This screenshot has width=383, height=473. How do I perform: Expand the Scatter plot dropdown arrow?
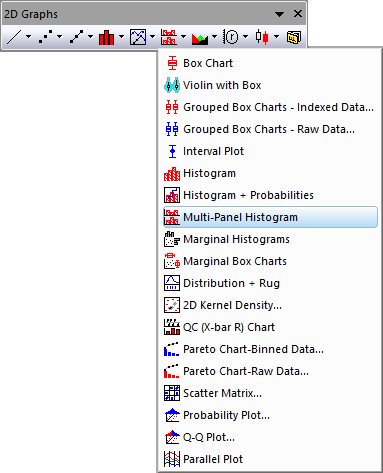click(59, 37)
